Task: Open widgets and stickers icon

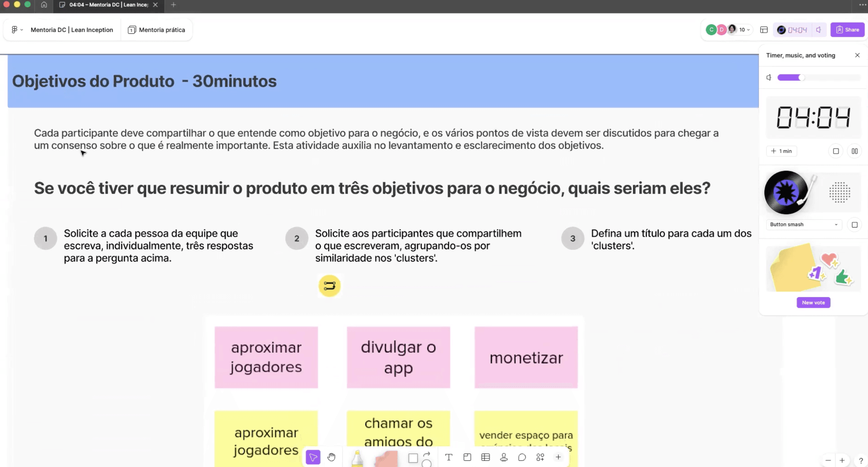Action: click(x=540, y=457)
